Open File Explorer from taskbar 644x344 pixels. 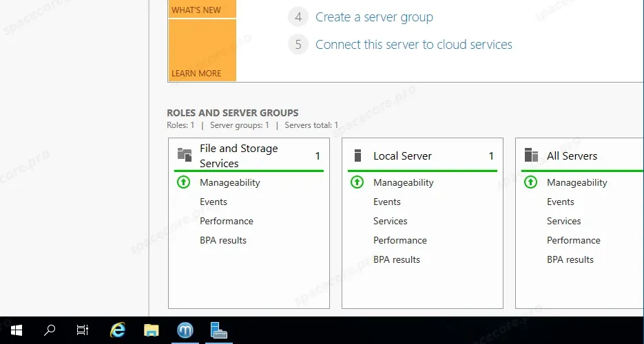[x=151, y=330]
